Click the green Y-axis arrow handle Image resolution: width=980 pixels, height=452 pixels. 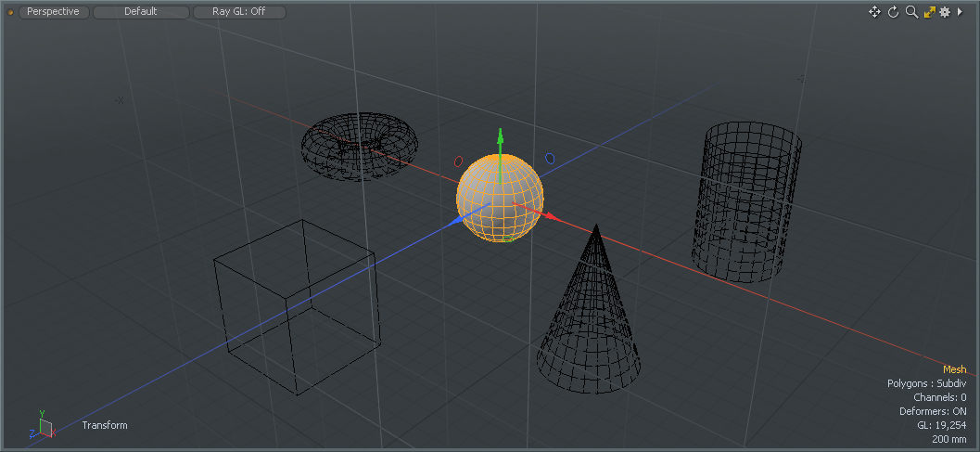click(x=500, y=137)
